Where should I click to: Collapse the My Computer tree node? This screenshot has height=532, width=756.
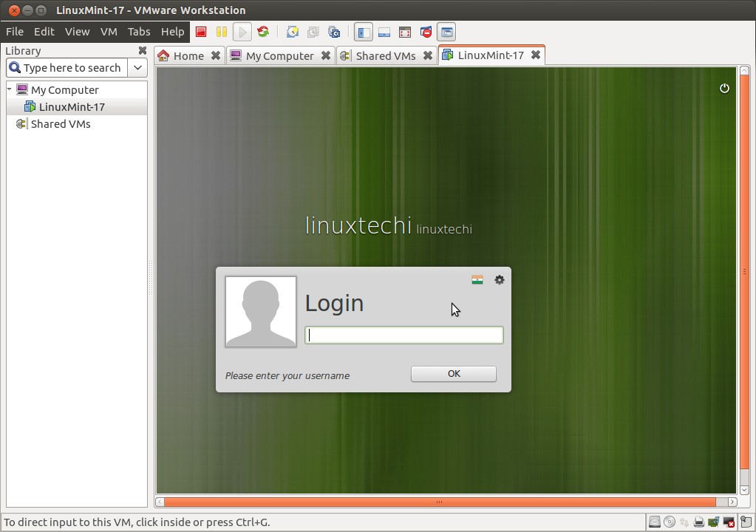[x=9, y=89]
